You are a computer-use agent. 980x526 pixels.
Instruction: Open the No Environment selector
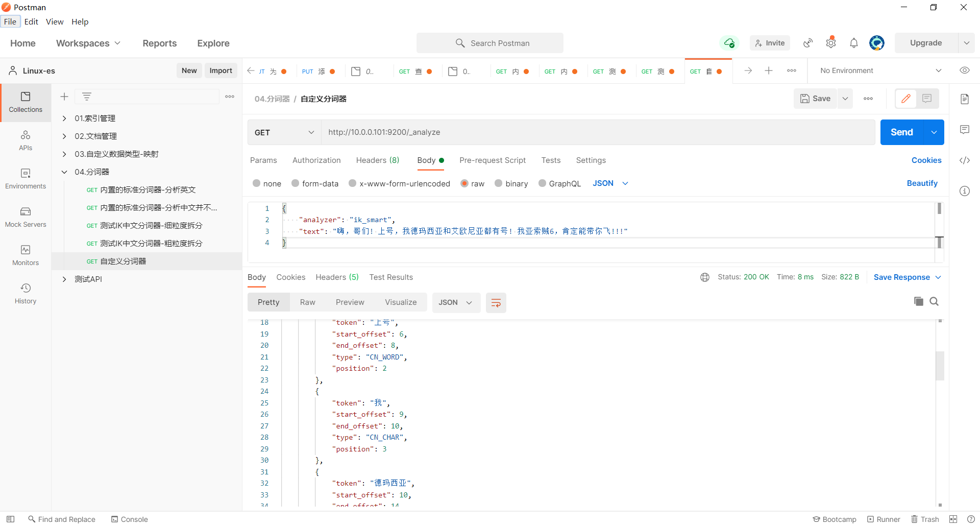[x=880, y=70]
